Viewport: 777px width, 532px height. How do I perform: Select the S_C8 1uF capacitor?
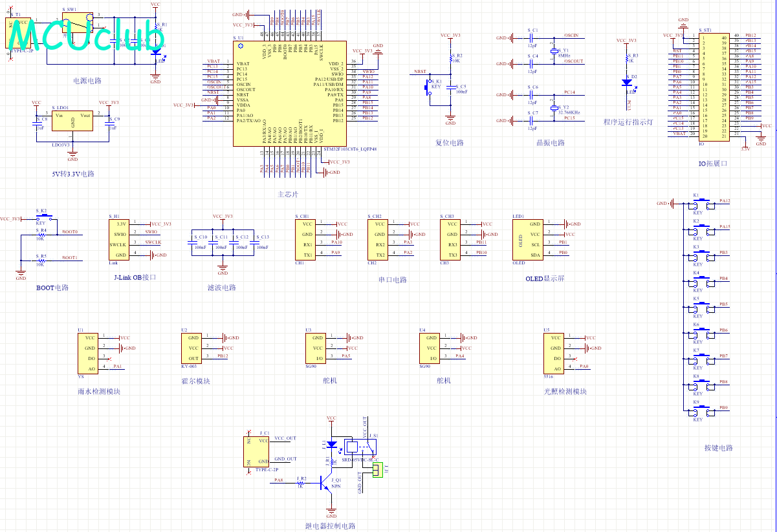click(x=37, y=125)
